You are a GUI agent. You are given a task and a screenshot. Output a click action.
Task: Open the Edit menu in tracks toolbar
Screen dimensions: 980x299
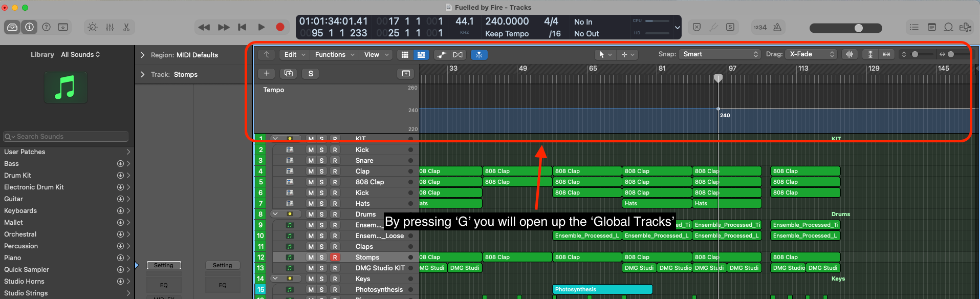coord(295,54)
